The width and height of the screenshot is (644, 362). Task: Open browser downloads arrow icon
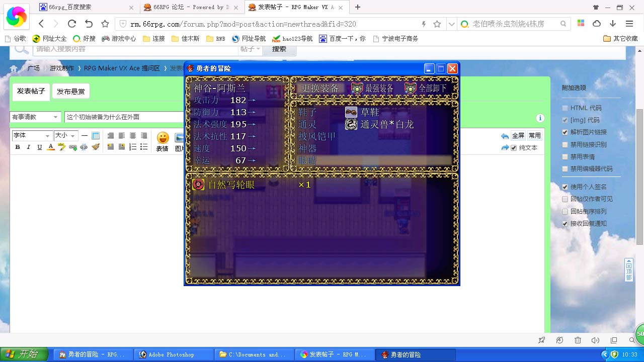click(x=613, y=24)
